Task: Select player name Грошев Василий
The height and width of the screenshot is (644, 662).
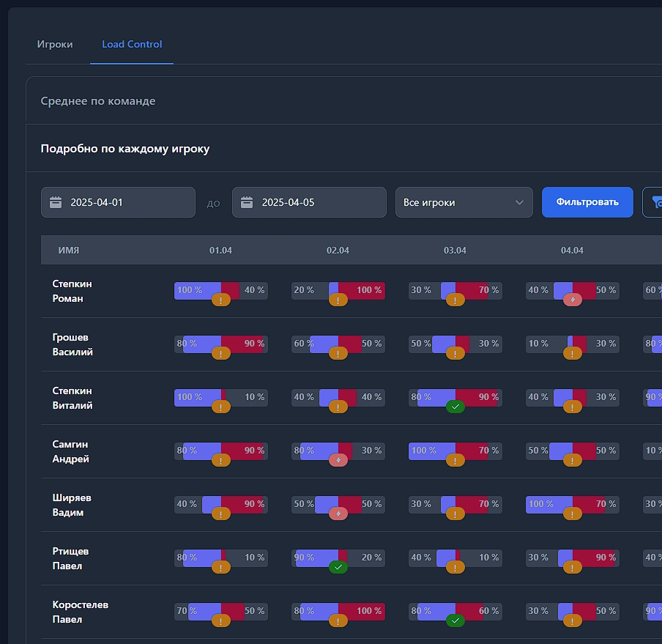Action: 72,344
